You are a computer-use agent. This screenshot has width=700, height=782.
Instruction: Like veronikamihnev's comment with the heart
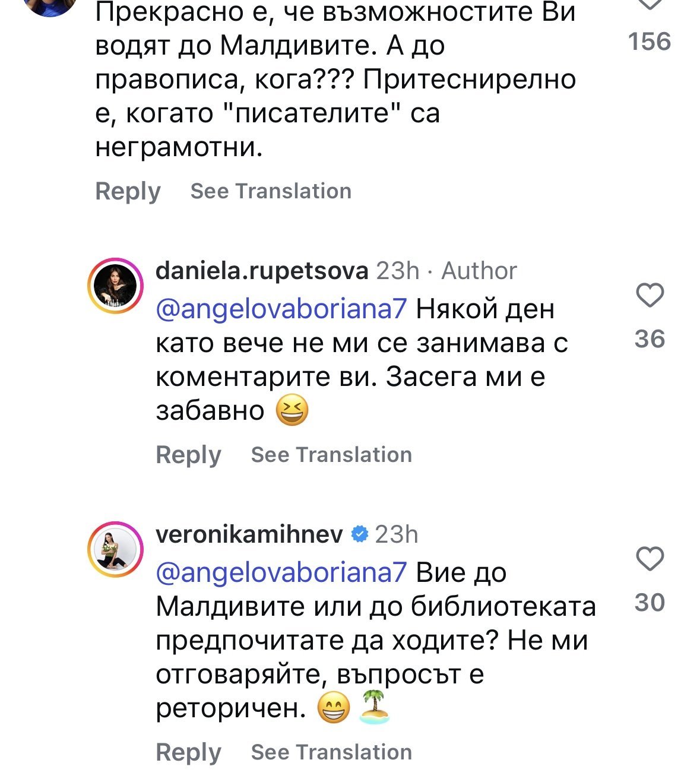[650, 559]
